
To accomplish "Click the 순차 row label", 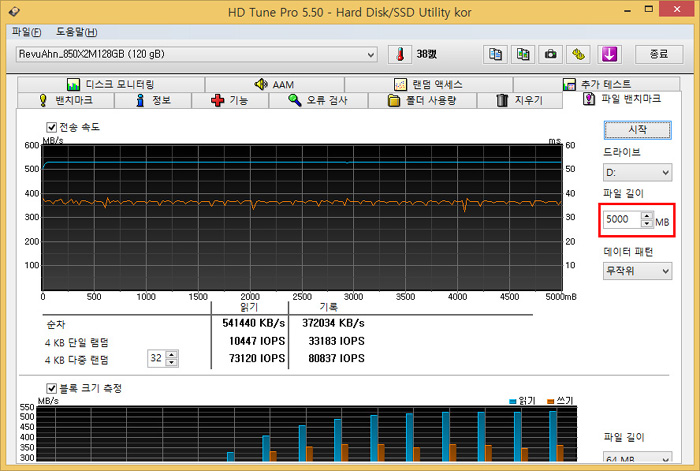I will pyautogui.click(x=56, y=325).
